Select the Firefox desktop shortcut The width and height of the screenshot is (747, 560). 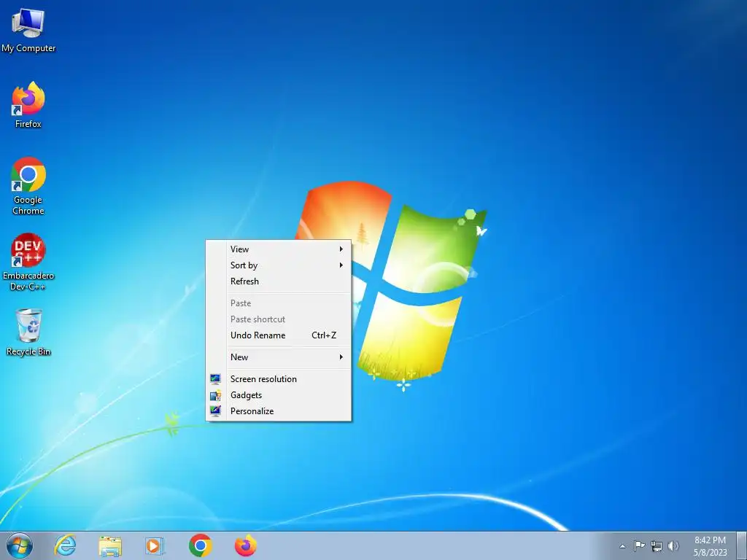pyautogui.click(x=28, y=104)
